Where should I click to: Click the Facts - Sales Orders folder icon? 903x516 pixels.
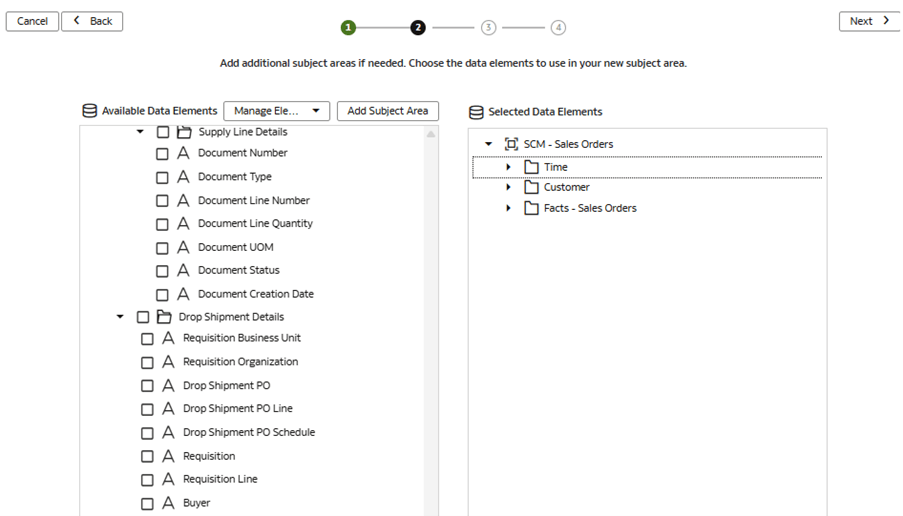[531, 208]
